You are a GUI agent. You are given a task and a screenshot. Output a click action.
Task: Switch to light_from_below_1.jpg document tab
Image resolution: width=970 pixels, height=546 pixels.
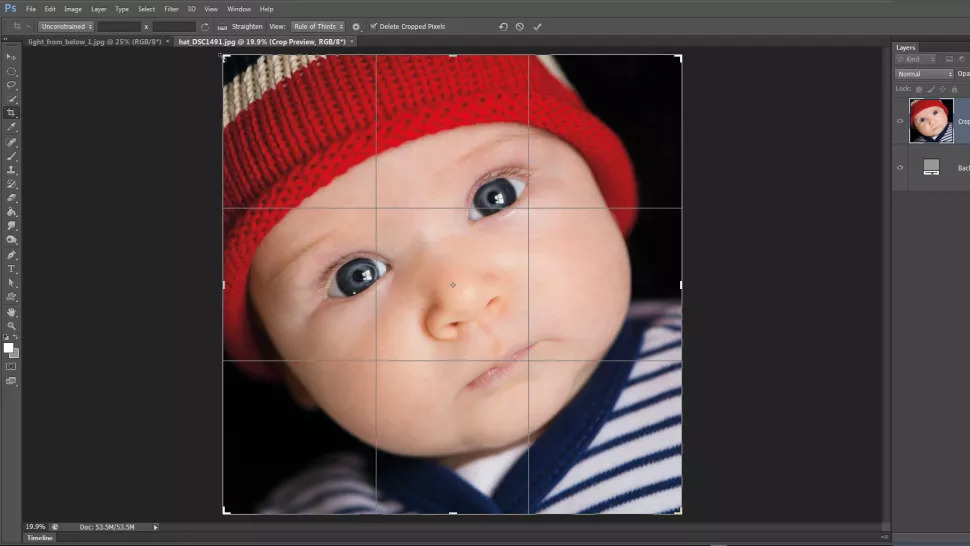[94, 41]
